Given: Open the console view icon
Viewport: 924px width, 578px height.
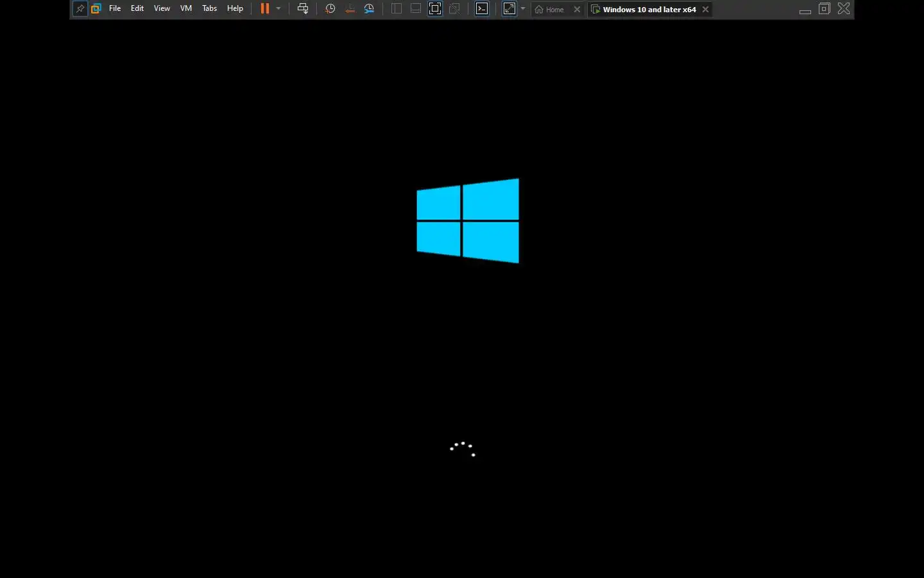Looking at the screenshot, I should pos(482,9).
